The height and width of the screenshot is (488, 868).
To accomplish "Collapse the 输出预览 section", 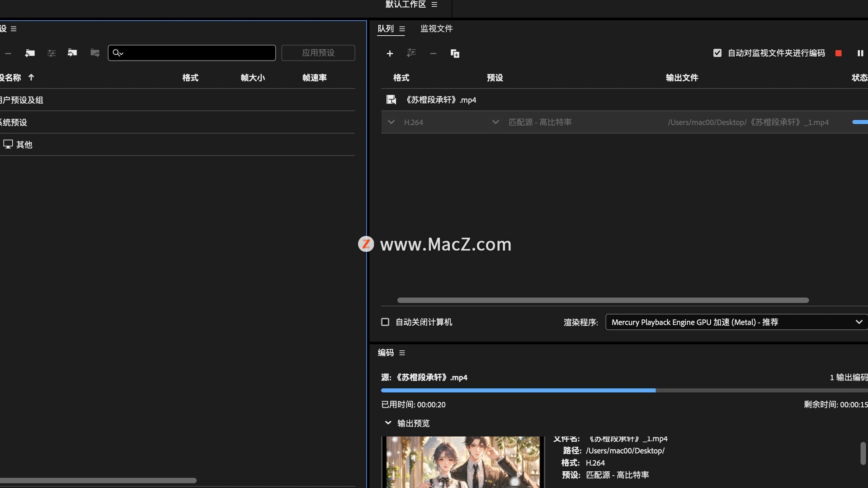I will click(388, 423).
